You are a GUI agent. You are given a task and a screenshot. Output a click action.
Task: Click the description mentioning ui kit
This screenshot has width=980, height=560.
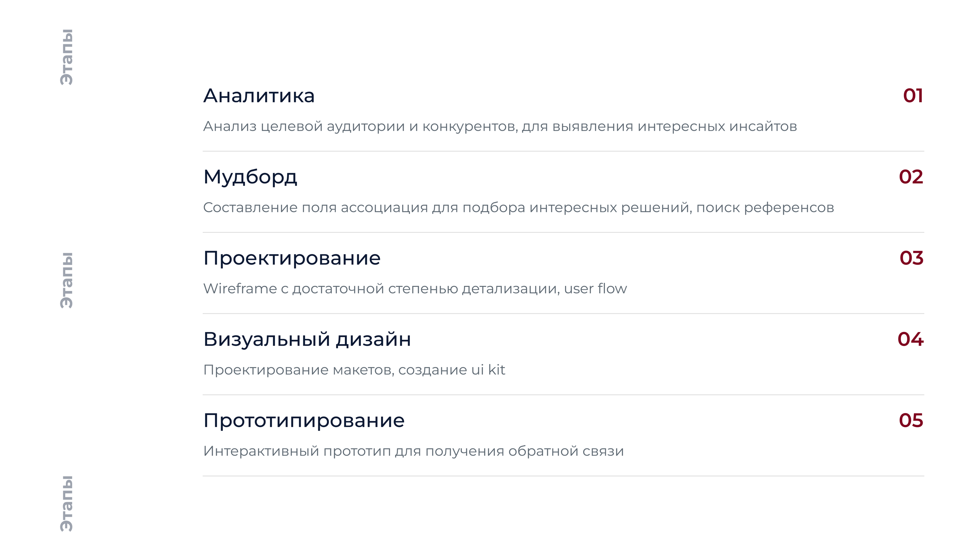pyautogui.click(x=354, y=370)
